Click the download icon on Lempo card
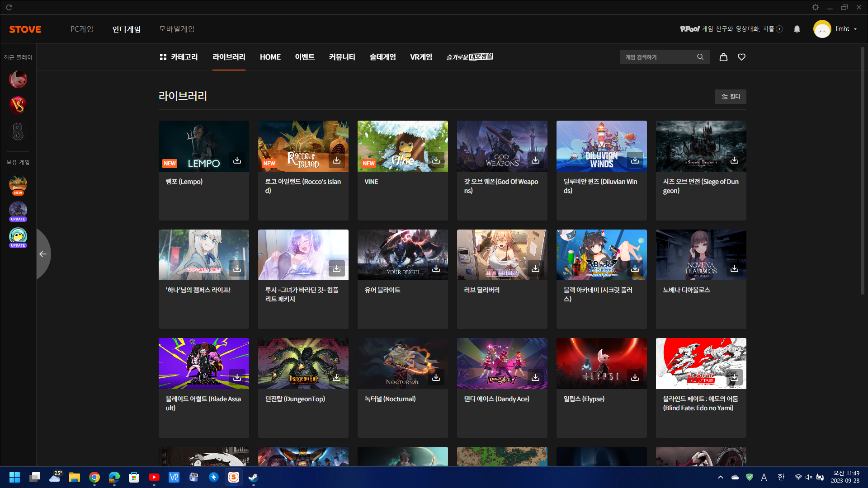 point(237,160)
